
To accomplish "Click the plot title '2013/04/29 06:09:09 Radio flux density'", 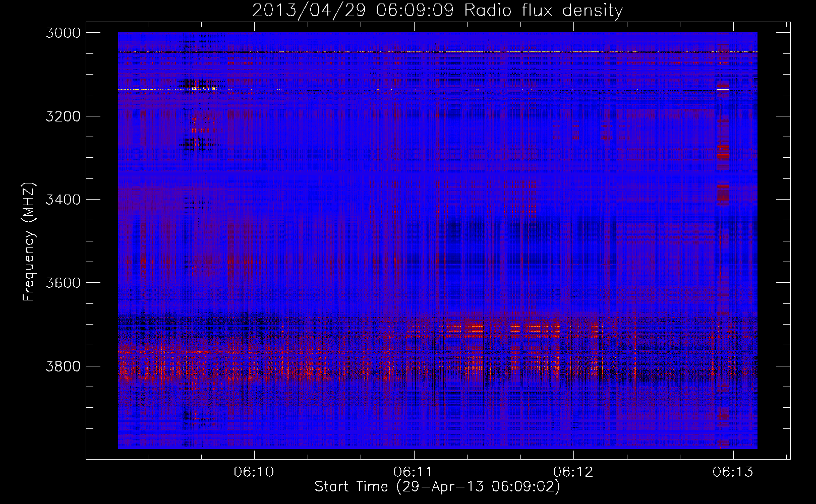I will pos(437,10).
